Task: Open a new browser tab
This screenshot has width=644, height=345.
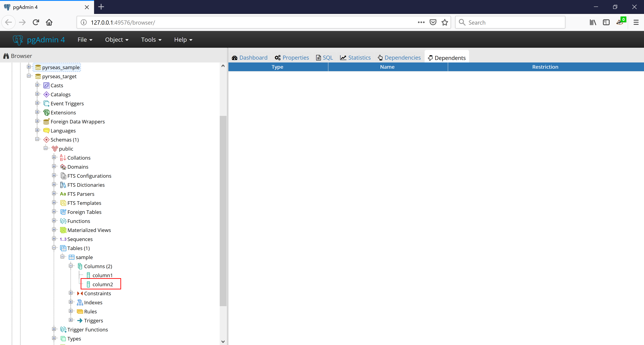Action: (101, 7)
